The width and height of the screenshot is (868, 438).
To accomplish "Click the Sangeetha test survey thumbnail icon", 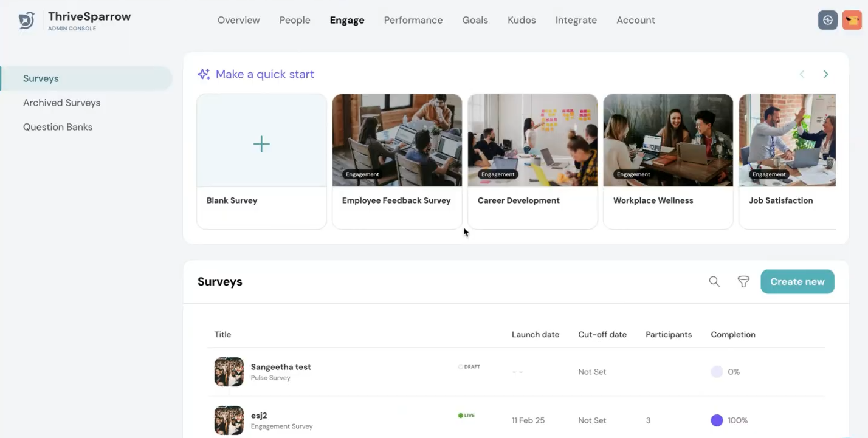I will (x=229, y=372).
